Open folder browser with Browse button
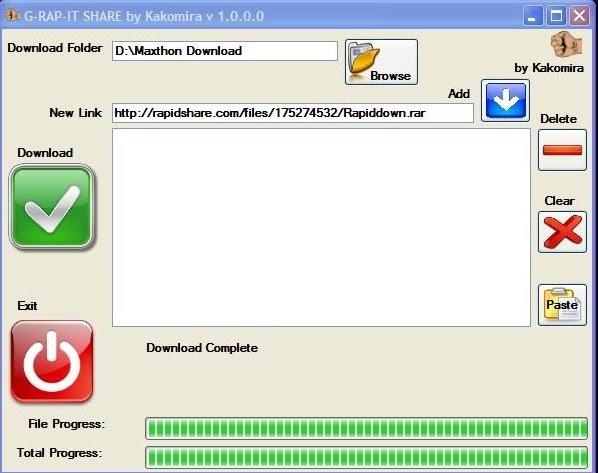Screen dimensions: 598x473 [x=381, y=62]
